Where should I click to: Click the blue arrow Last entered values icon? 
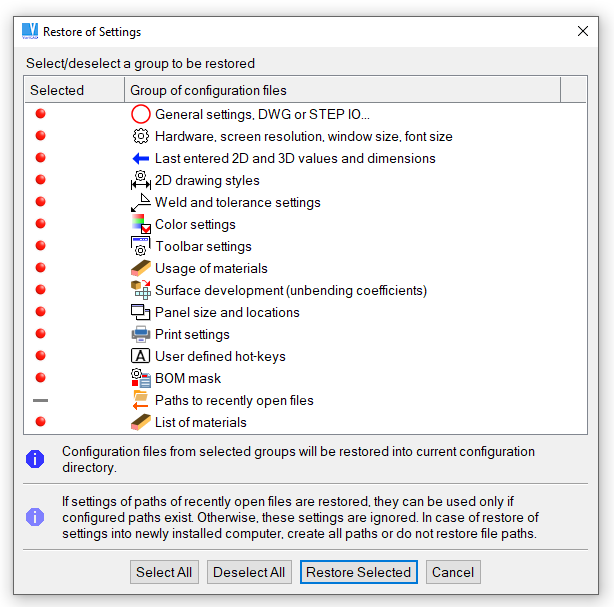click(141, 158)
